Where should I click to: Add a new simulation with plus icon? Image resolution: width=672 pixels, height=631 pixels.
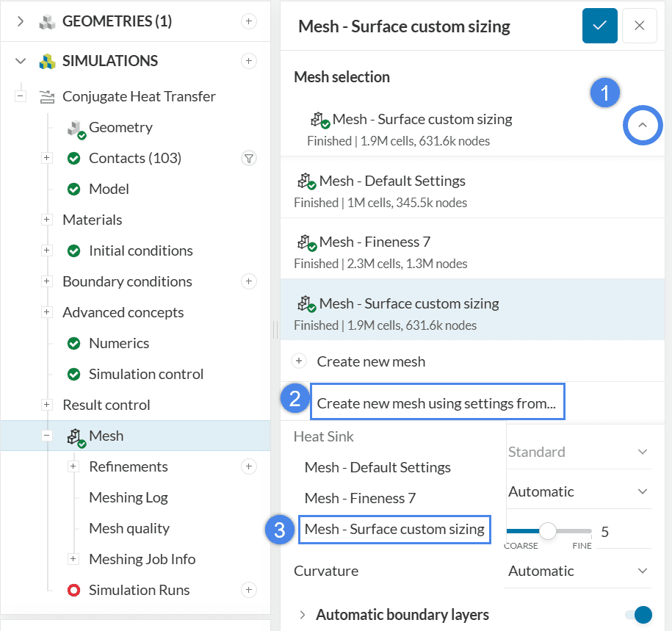click(249, 61)
